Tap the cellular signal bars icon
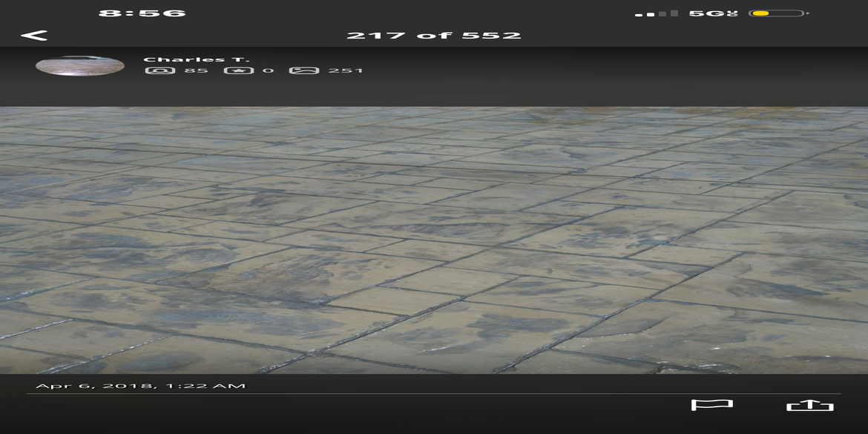 click(x=657, y=13)
